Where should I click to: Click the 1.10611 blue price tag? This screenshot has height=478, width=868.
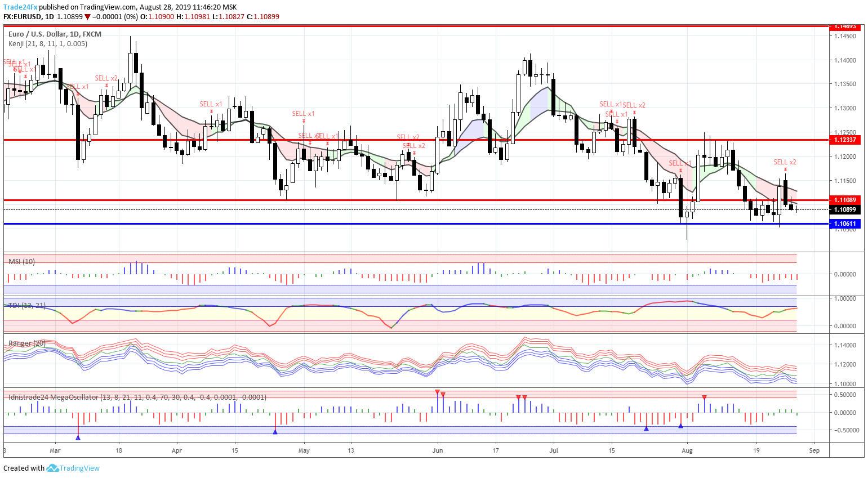[x=845, y=224]
